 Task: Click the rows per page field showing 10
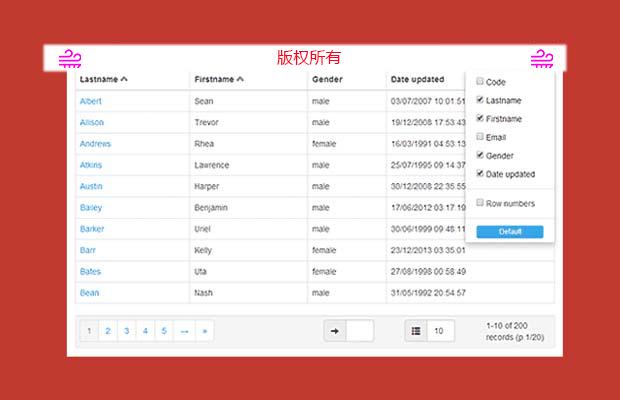(440, 331)
